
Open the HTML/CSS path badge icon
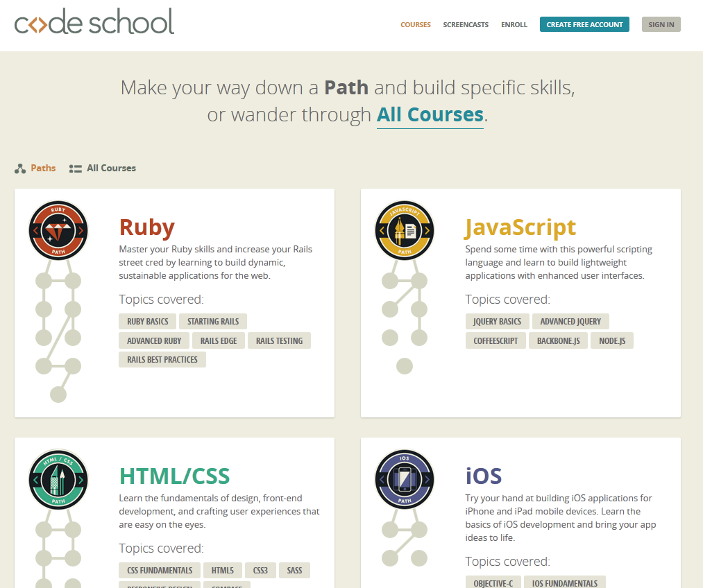(x=58, y=479)
